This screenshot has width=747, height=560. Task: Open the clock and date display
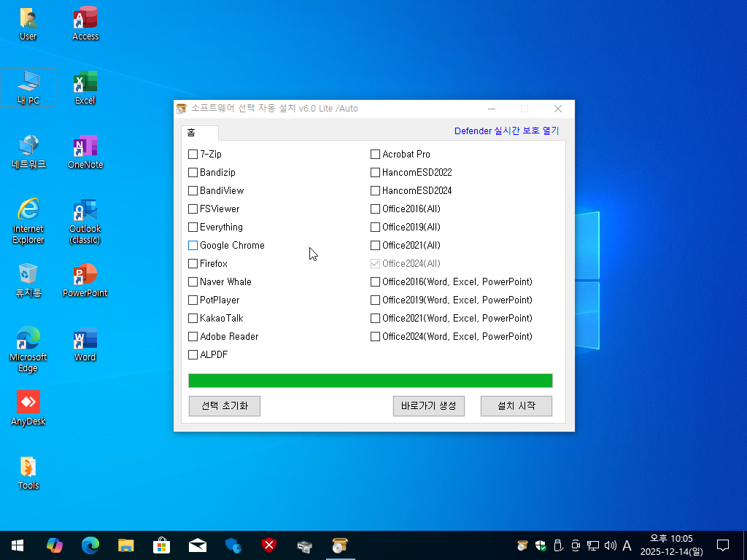[671, 545]
